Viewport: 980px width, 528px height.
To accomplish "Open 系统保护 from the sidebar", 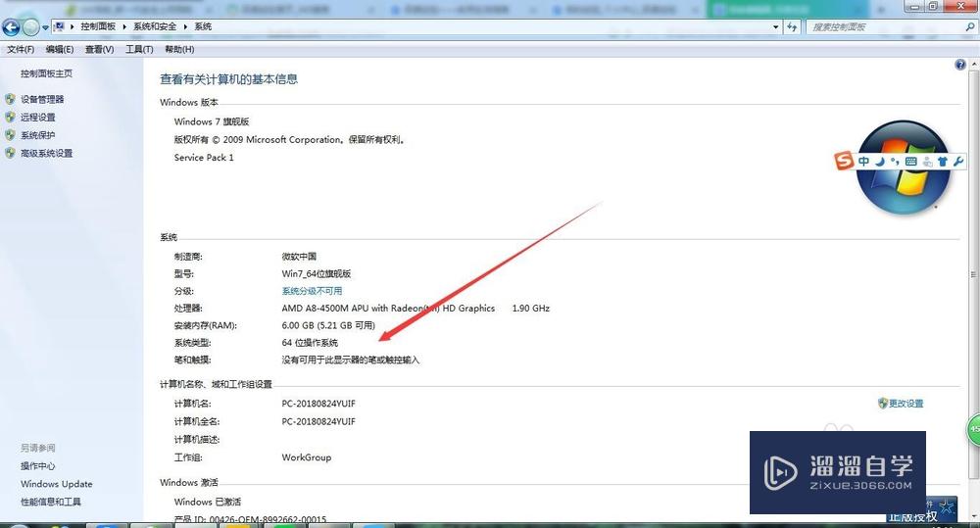I will [x=37, y=135].
